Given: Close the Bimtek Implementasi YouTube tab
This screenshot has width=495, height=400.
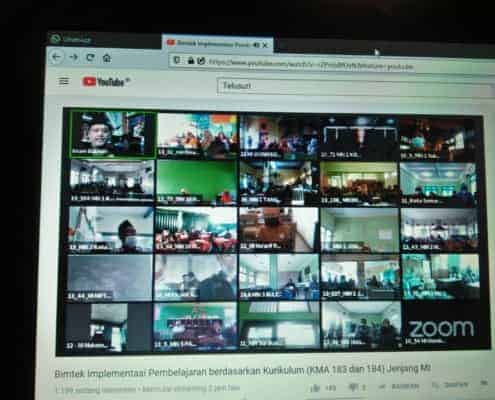Looking at the screenshot, I should pyautogui.click(x=265, y=45).
